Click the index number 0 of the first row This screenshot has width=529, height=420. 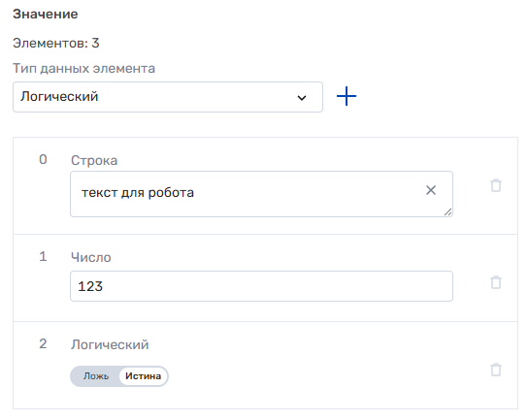coord(43,159)
